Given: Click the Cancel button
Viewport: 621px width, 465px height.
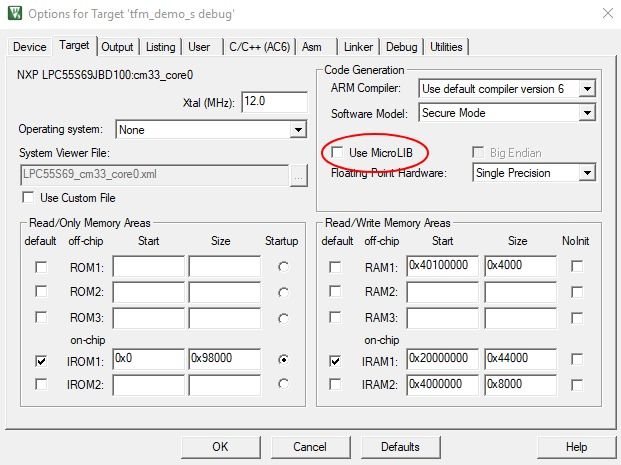Looking at the screenshot, I should coord(310,447).
